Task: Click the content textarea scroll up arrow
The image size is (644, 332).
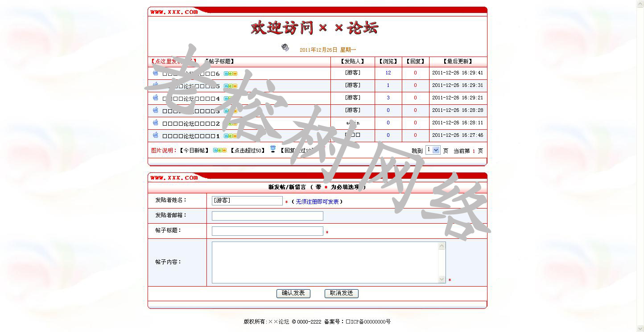Action: [x=442, y=246]
